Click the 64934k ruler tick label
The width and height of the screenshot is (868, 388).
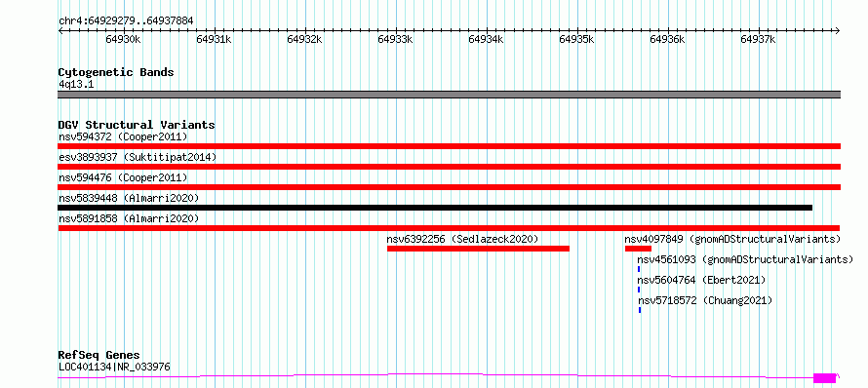(x=486, y=39)
